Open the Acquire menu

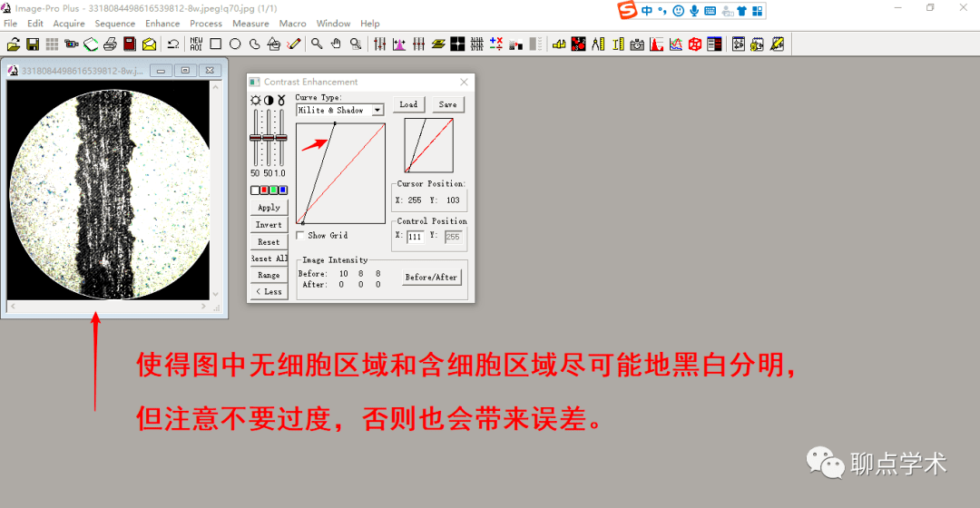[x=69, y=23]
